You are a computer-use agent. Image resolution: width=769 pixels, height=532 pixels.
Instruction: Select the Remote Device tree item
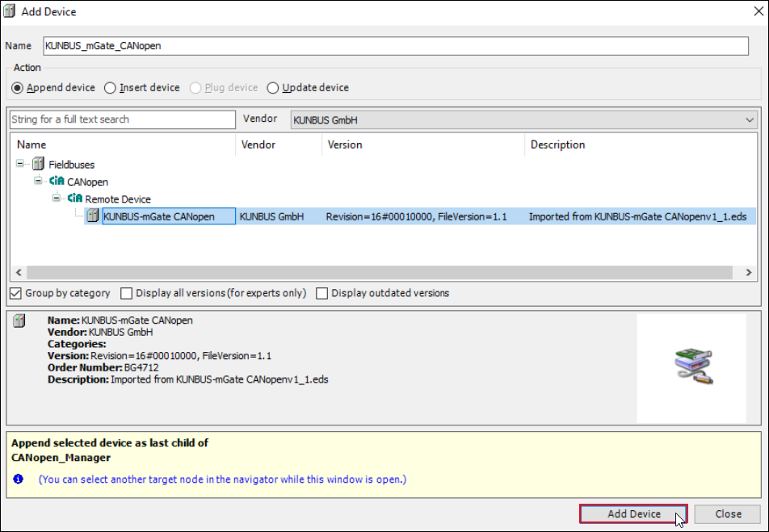pyautogui.click(x=118, y=199)
